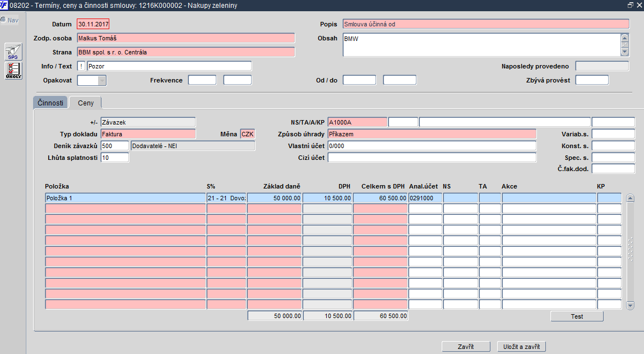The width and height of the screenshot is (644, 354).
Task: Open the ÚKOLY checklist icon
Action: click(13, 71)
